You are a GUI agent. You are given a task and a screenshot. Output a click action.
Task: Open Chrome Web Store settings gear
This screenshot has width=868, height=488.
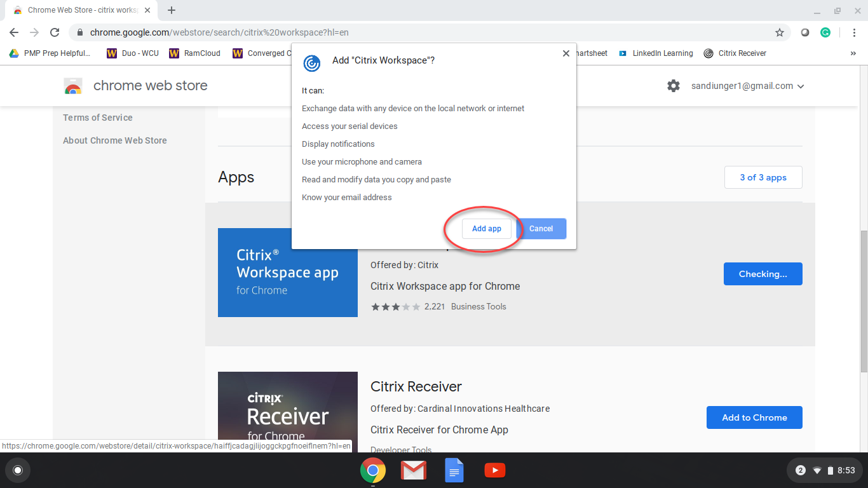coord(674,86)
